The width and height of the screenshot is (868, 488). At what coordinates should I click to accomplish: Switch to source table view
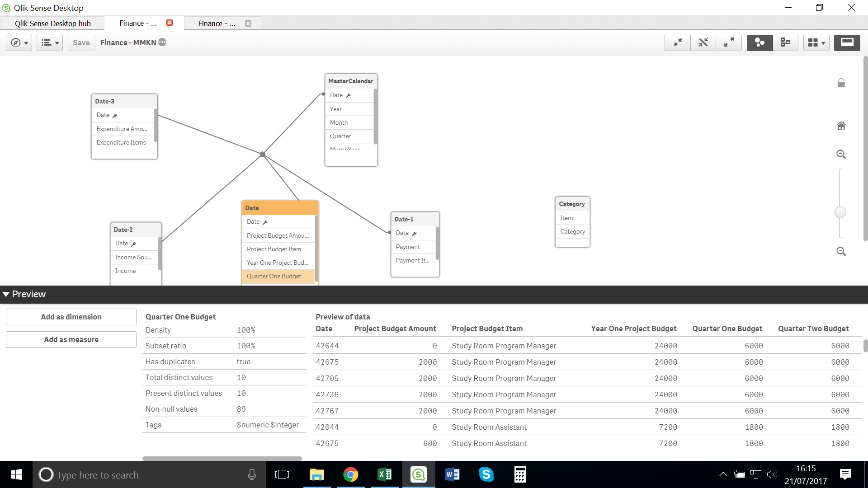785,42
